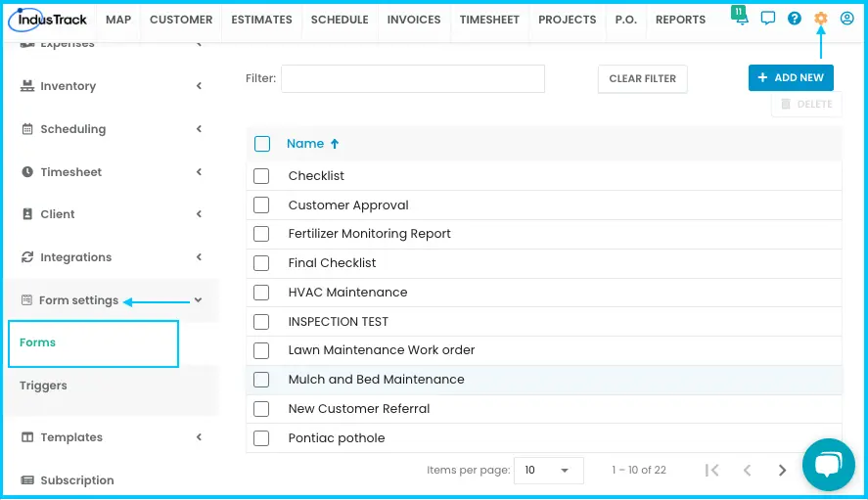Select the Fertilizer Monitoring Report checkbox
This screenshot has height=500, width=868.
(261, 234)
